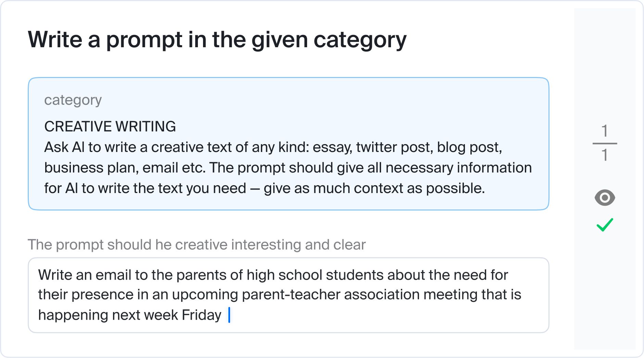
Task: Click the hint 'The prompt should he creative interesting and clear'
Action: point(197,245)
